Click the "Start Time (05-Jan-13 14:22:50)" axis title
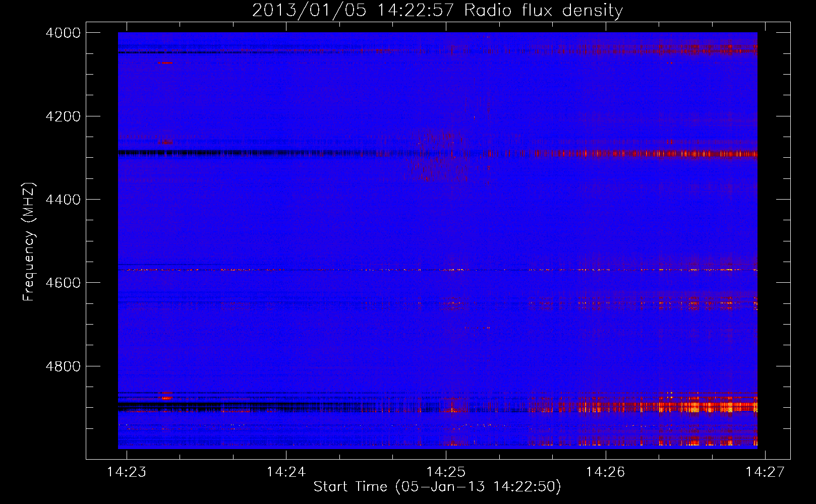The height and width of the screenshot is (504, 816). 437,487
